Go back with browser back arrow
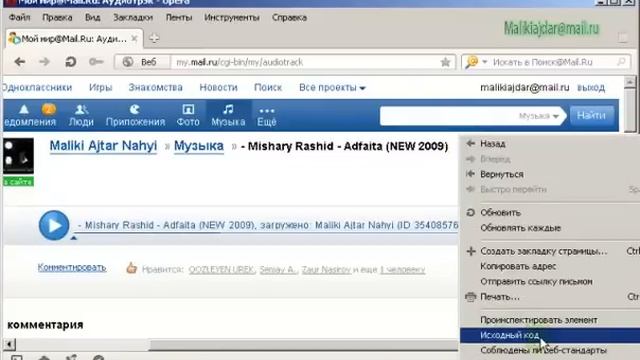640x360 pixels. pos(20,62)
